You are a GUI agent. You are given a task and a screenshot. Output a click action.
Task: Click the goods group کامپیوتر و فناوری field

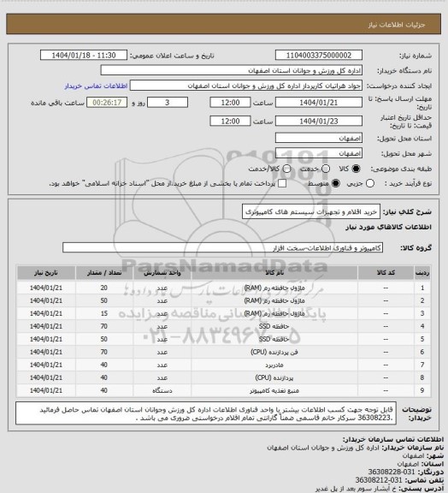pos(222,247)
